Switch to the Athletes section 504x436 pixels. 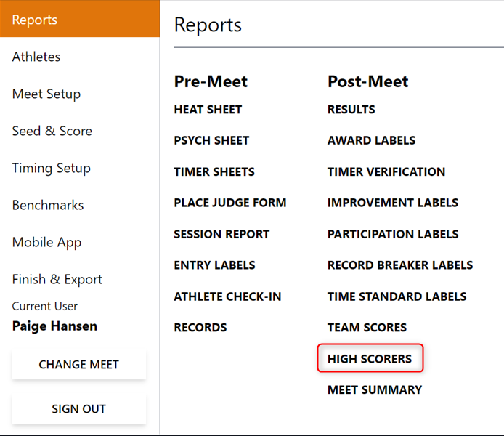36,57
